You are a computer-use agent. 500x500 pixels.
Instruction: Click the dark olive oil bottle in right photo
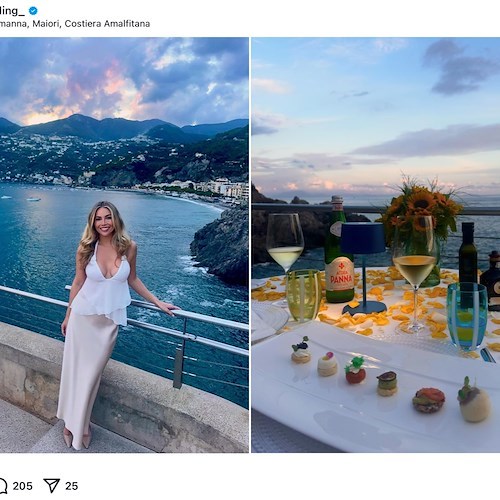(x=468, y=253)
